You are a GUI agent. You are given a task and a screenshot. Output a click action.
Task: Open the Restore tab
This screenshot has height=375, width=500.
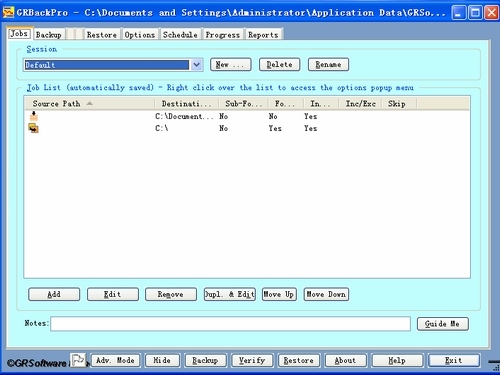coord(102,35)
